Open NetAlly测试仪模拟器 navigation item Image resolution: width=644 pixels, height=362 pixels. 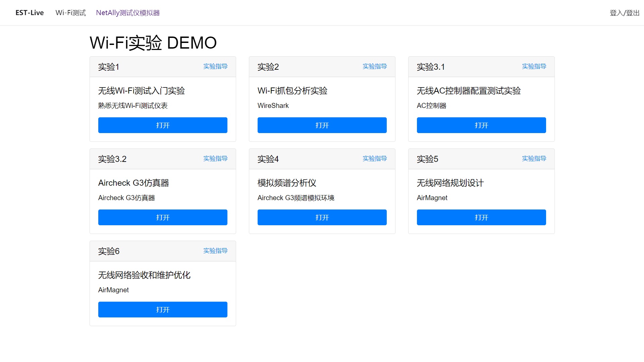[x=128, y=13]
